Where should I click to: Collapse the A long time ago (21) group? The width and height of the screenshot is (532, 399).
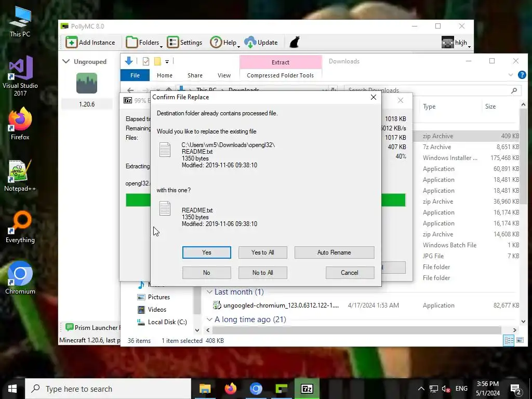click(209, 320)
